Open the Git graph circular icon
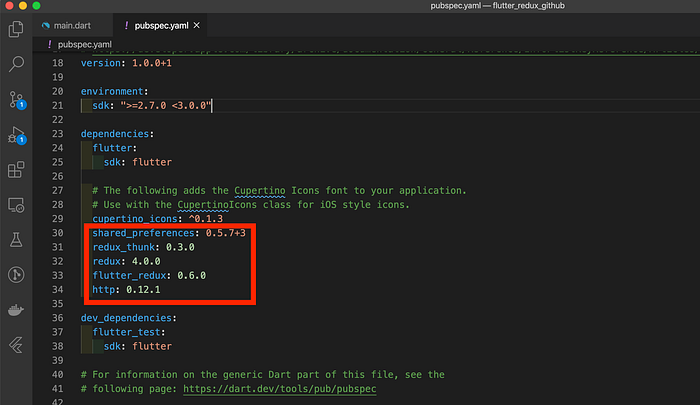 (x=16, y=275)
